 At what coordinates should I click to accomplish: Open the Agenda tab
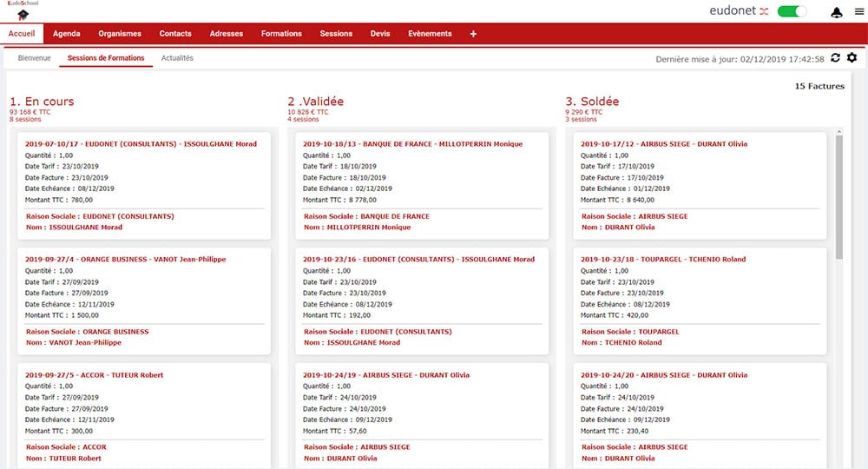click(67, 34)
